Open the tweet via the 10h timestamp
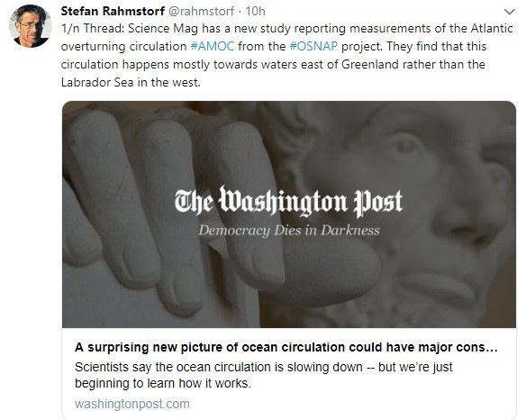This screenshot has width=526, height=420. pos(255,11)
